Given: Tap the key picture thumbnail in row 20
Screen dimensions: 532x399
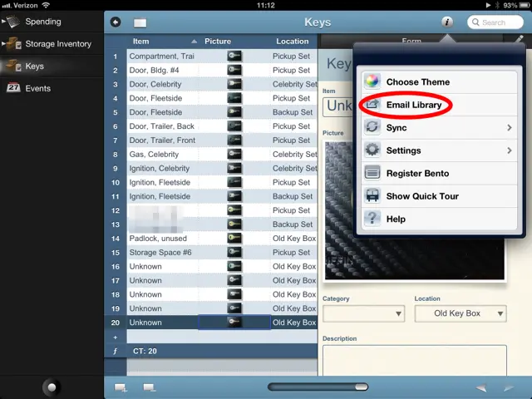Looking at the screenshot, I should click(234, 323).
